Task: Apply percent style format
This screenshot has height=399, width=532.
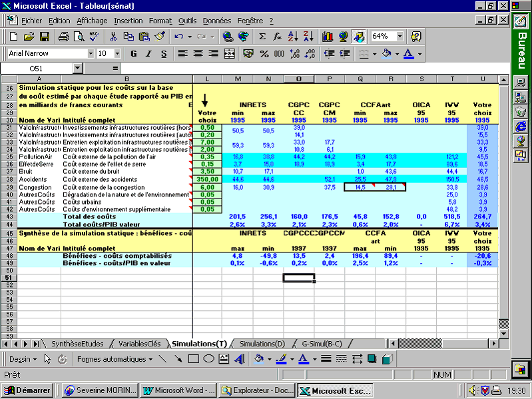Action: tap(264, 53)
